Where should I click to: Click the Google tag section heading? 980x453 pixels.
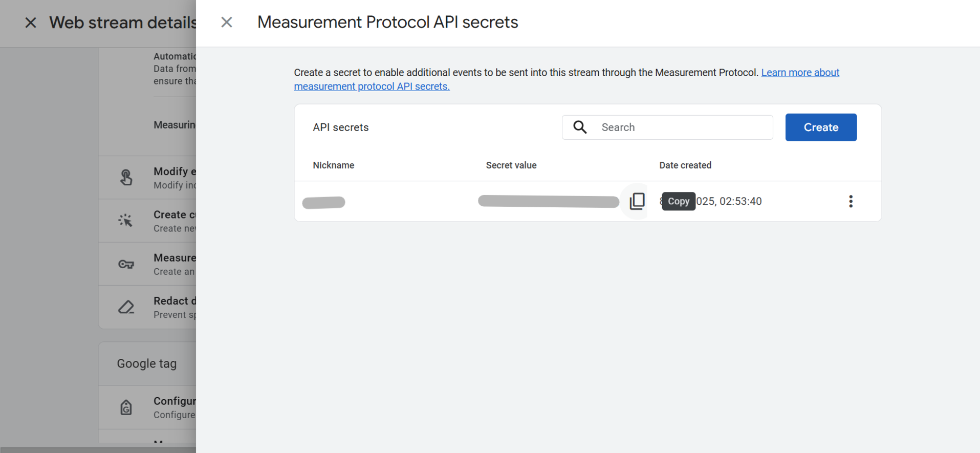click(147, 363)
